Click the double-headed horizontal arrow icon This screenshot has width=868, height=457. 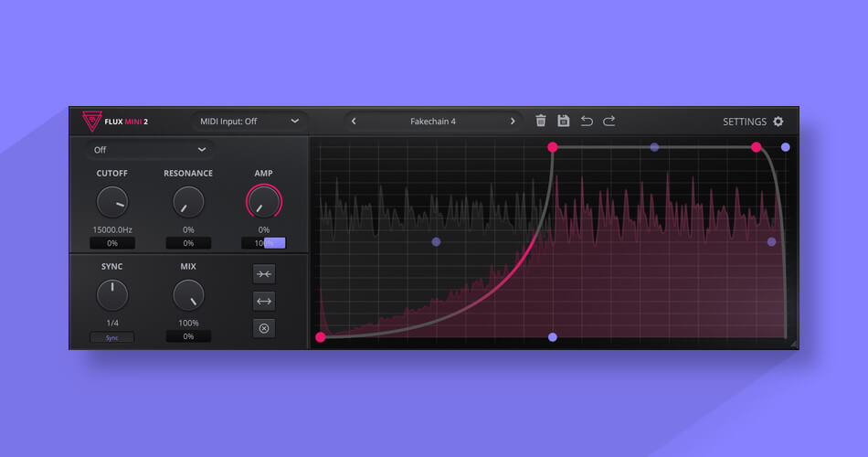(264, 302)
